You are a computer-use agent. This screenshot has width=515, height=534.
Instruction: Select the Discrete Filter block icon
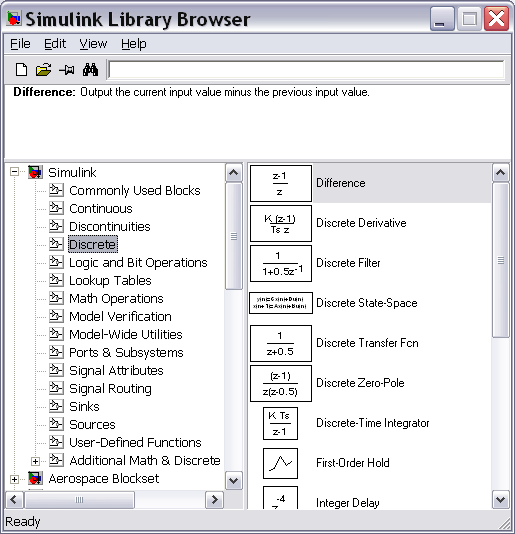281,263
